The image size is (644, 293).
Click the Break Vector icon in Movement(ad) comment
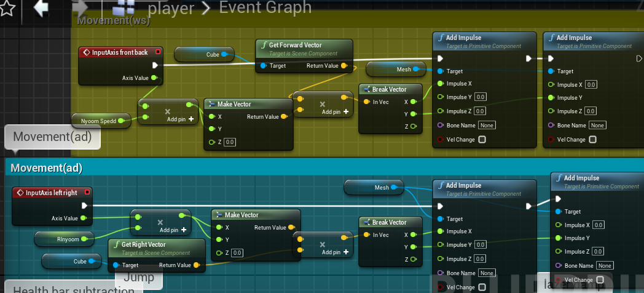click(367, 222)
